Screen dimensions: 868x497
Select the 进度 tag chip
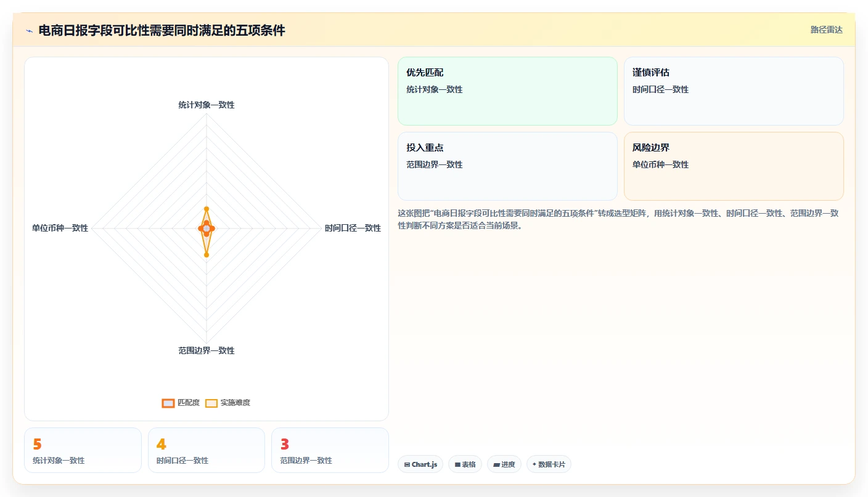tap(504, 464)
